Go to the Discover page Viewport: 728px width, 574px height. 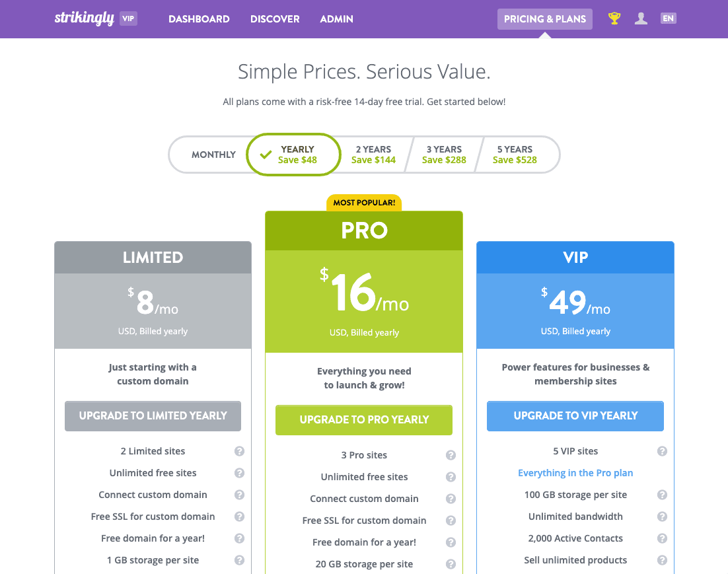click(275, 19)
